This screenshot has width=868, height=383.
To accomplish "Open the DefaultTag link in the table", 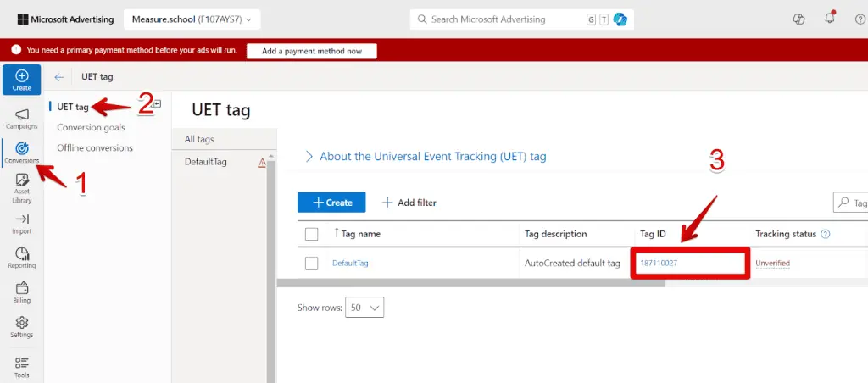I will tap(350, 264).
